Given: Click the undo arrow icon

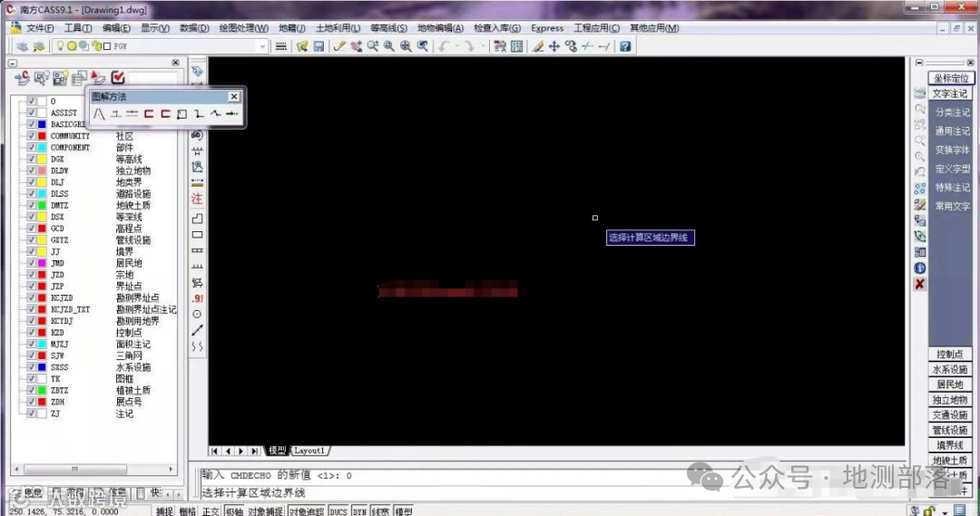Looking at the screenshot, I should tap(444, 46).
